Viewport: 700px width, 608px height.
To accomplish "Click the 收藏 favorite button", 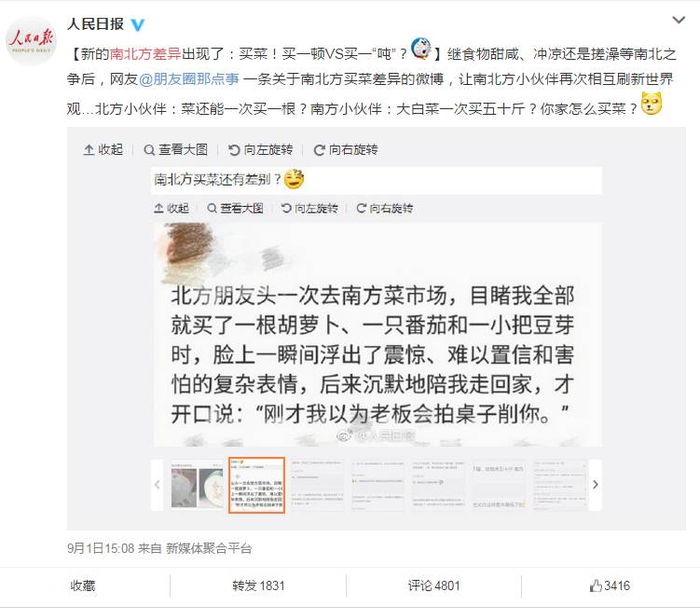I will click(83, 586).
